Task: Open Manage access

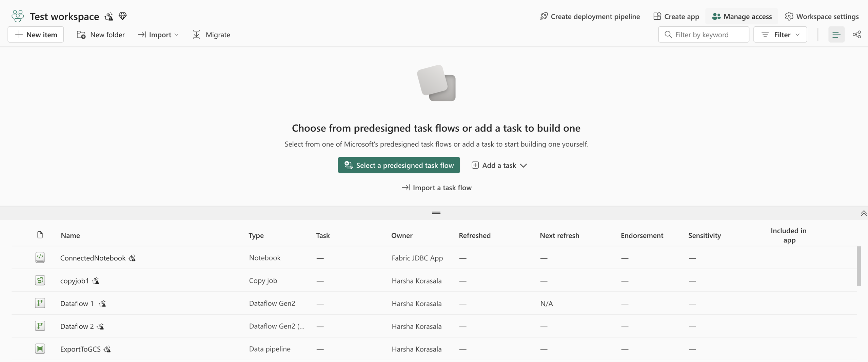Action: click(742, 16)
